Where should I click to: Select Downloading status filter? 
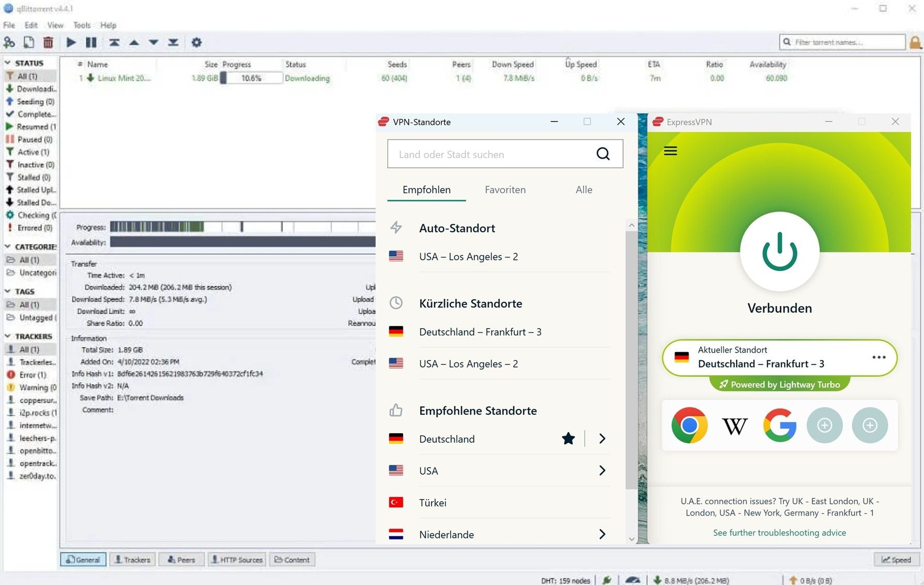coord(31,89)
